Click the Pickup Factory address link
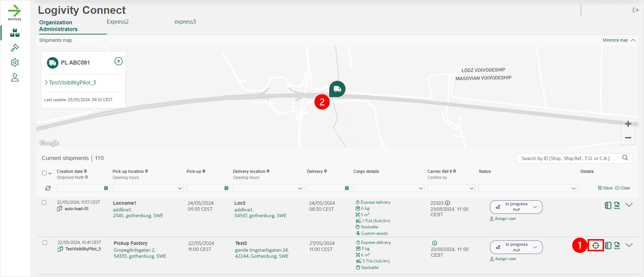 click(140, 253)
